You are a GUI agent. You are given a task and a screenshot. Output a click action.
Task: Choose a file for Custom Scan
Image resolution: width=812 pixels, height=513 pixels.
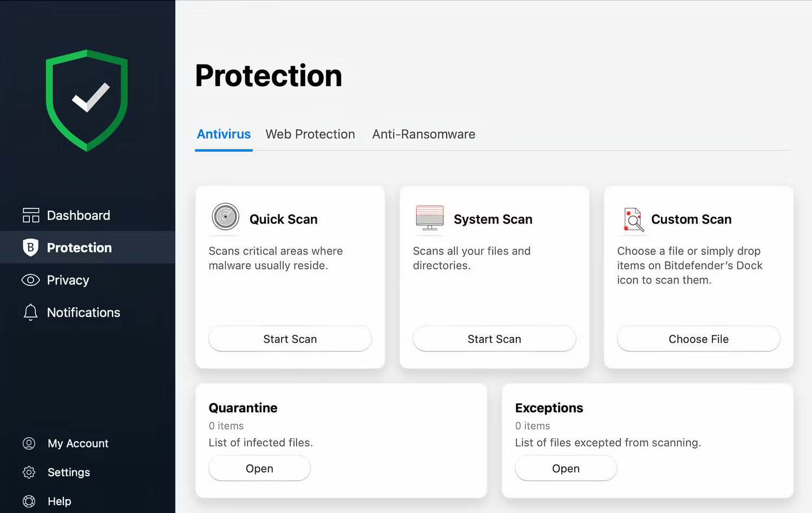pyautogui.click(x=698, y=339)
